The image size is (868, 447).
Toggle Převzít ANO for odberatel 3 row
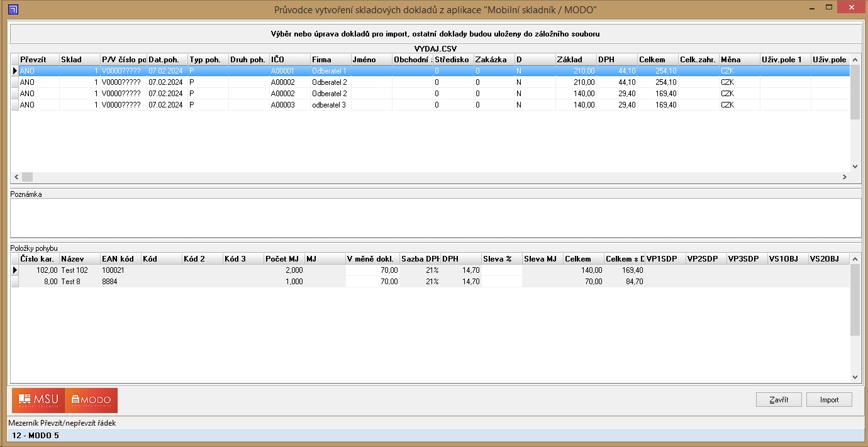tap(38, 105)
